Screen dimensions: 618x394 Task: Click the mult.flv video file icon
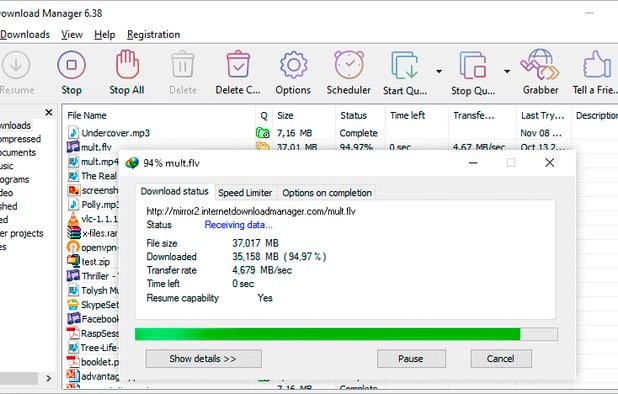73,147
